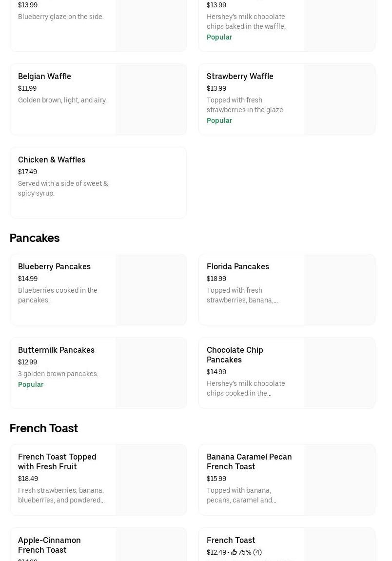Click the Popular label on Buttermilk Pancakes
392x561 pixels.
pos(31,384)
